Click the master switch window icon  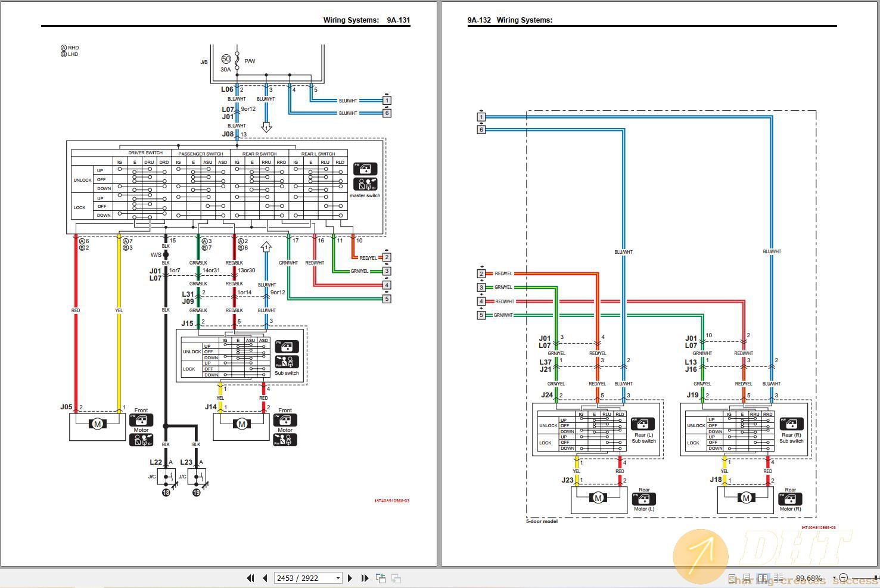[x=365, y=169]
